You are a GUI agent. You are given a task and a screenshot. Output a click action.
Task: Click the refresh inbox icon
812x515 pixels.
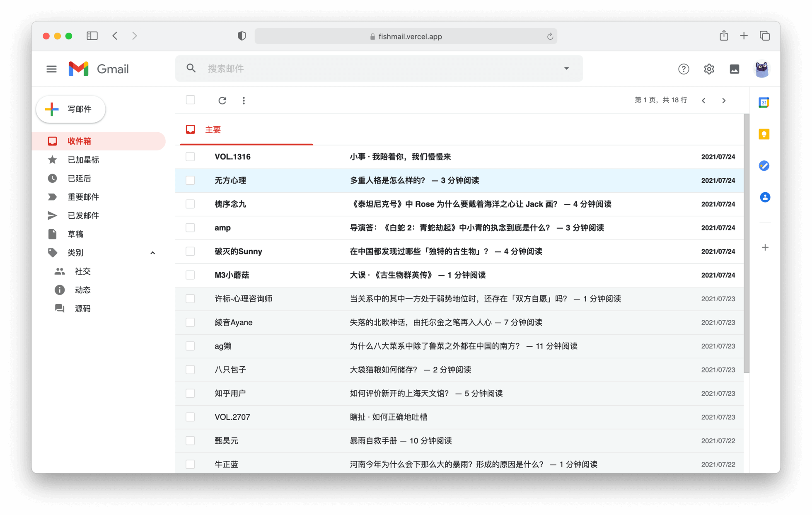[222, 100]
